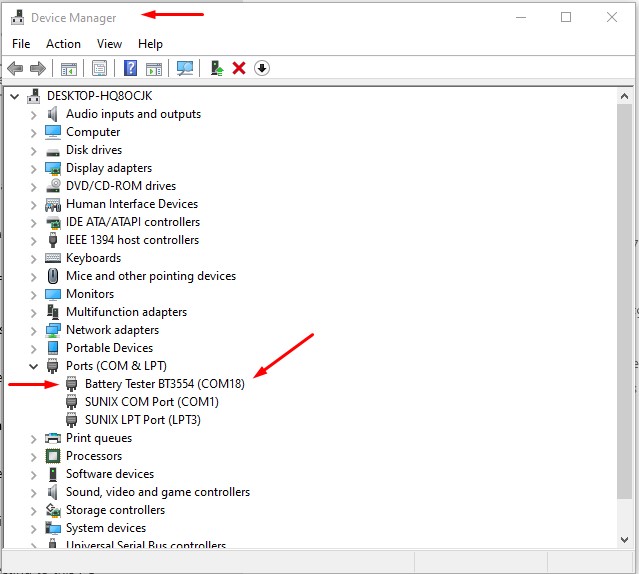Click the Display adapters icon
Viewport: 639px width, 574px height.
[53, 168]
